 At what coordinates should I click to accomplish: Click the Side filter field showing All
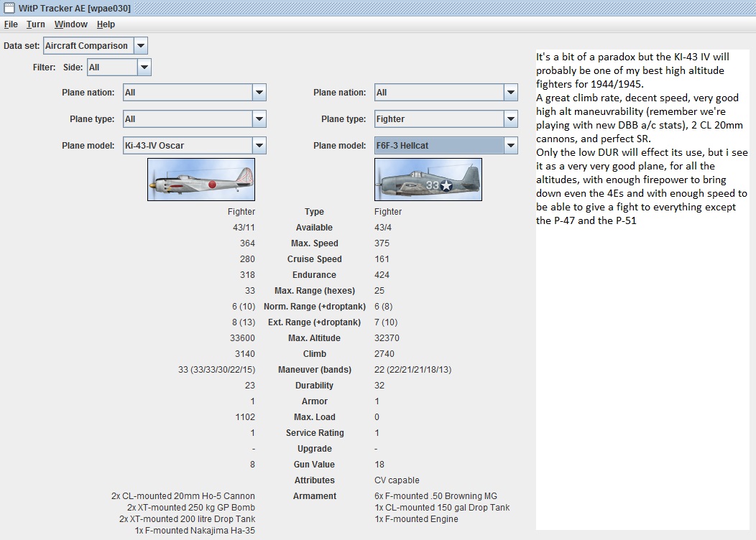tap(112, 67)
